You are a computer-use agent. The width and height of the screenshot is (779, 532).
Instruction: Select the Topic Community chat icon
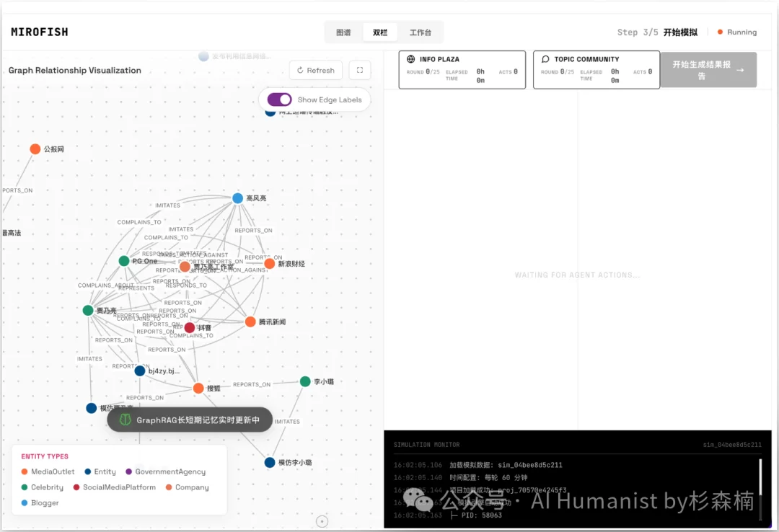tap(545, 59)
